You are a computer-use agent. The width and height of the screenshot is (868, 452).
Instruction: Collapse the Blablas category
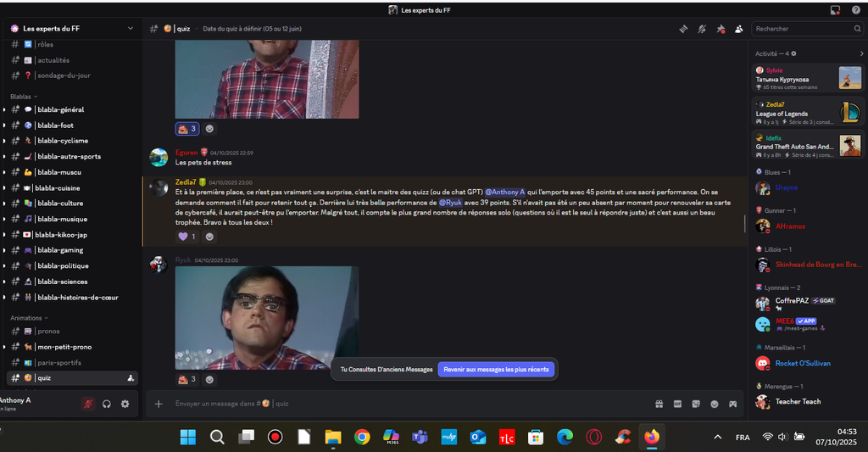[24, 97]
